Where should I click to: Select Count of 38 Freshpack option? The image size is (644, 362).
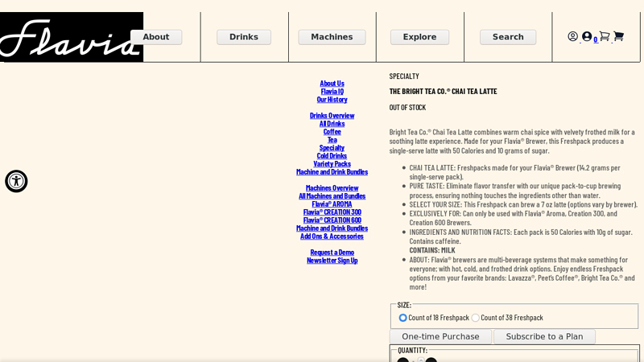476,318
